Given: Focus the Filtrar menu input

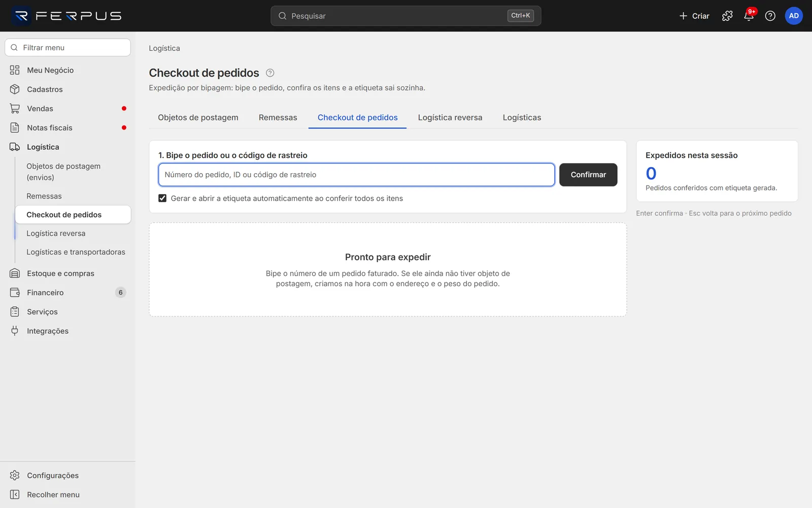Looking at the screenshot, I should click(x=67, y=48).
